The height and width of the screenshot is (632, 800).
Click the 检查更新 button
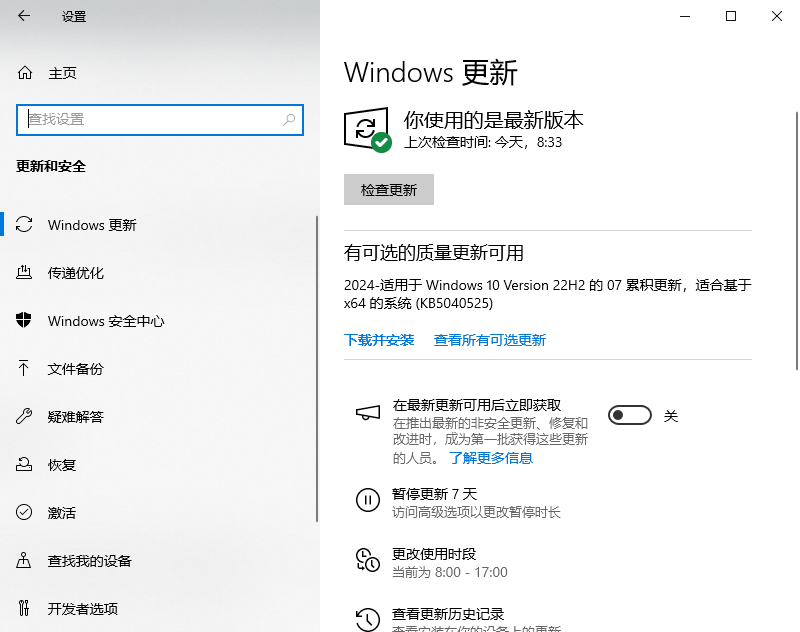pos(389,189)
